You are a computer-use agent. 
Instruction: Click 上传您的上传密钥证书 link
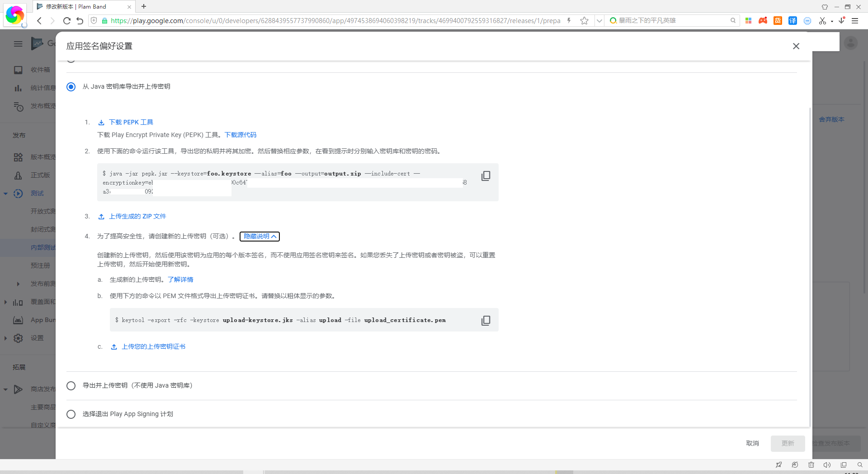[x=154, y=347]
